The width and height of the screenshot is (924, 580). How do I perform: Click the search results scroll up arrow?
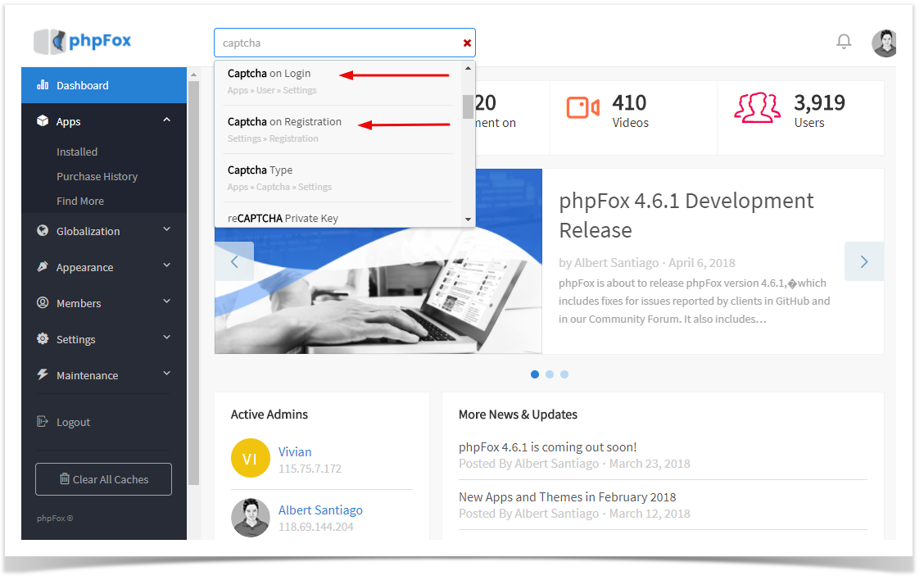click(x=468, y=68)
